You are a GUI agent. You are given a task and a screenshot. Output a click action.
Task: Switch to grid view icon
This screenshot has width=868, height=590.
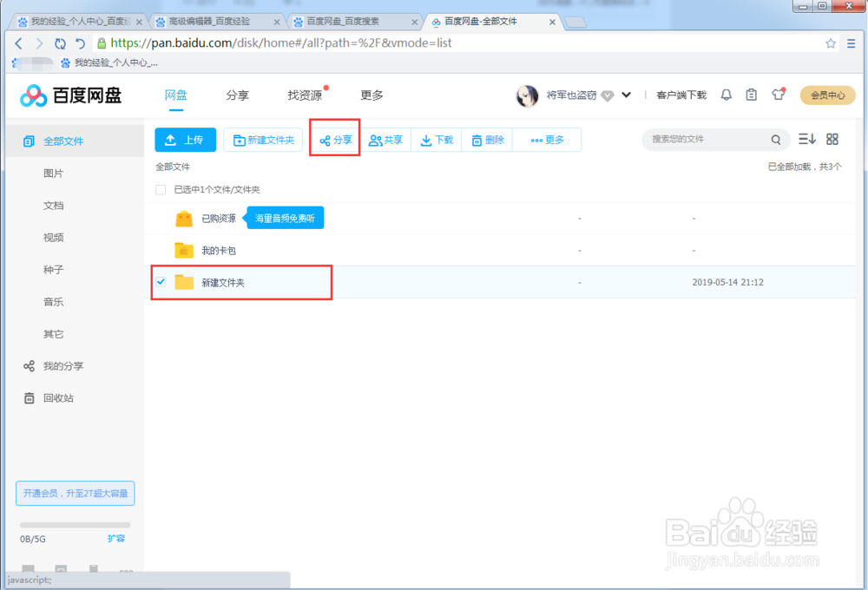pyautogui.click(x=832, y=140)
